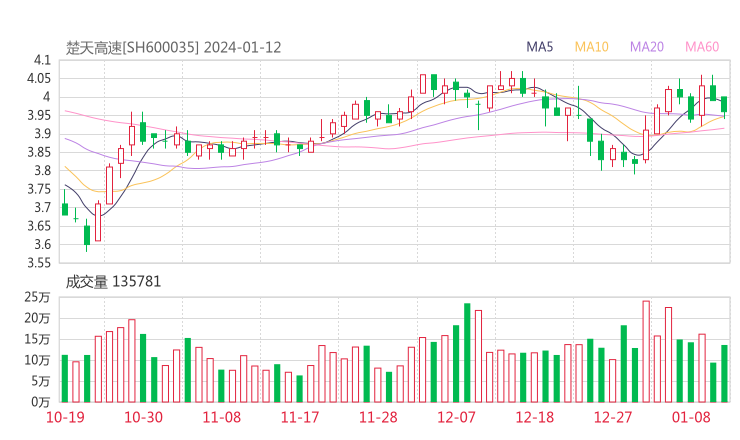Click the 成交量 135781 volume label

(x=113, y=282)
